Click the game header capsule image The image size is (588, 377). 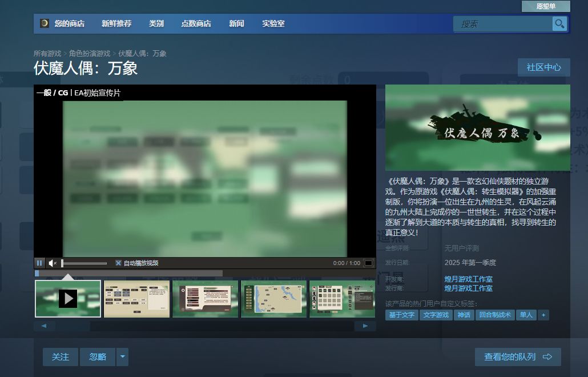(478, 127)
